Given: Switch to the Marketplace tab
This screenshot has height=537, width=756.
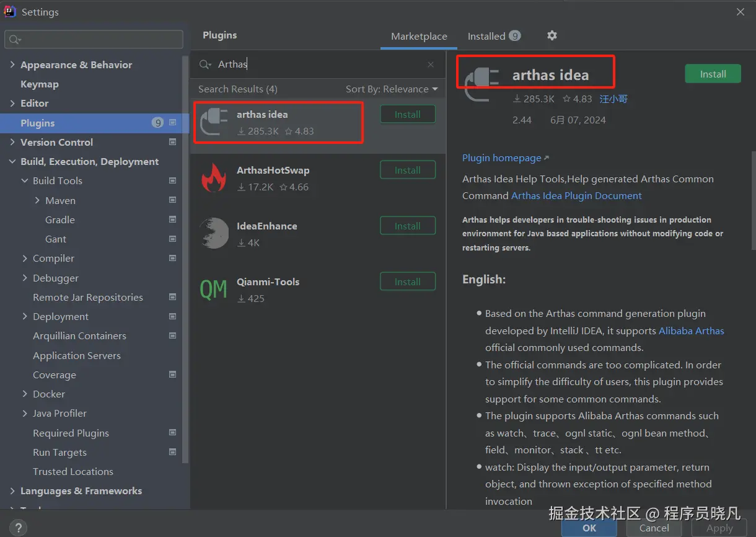Looking at the screenshot, I should (x=419, y=36).
